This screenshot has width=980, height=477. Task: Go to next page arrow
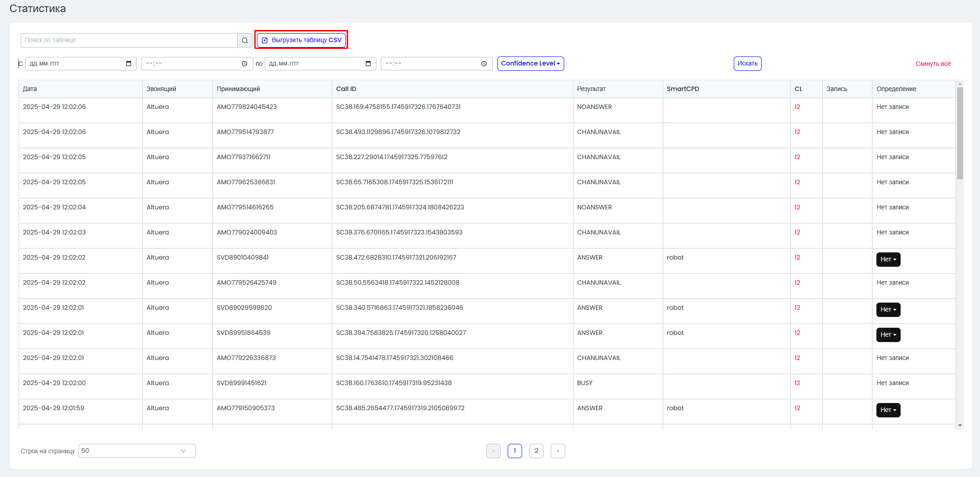[558, 451]
